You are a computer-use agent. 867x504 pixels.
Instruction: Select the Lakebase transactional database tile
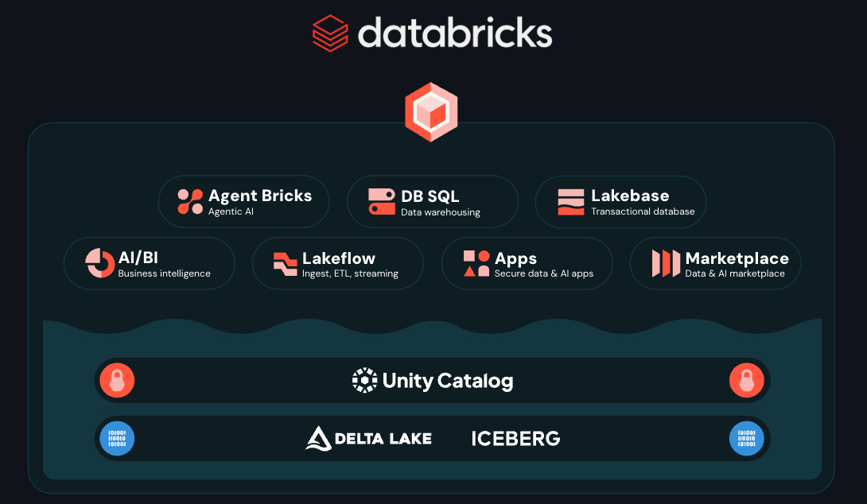tap(620, 201)
